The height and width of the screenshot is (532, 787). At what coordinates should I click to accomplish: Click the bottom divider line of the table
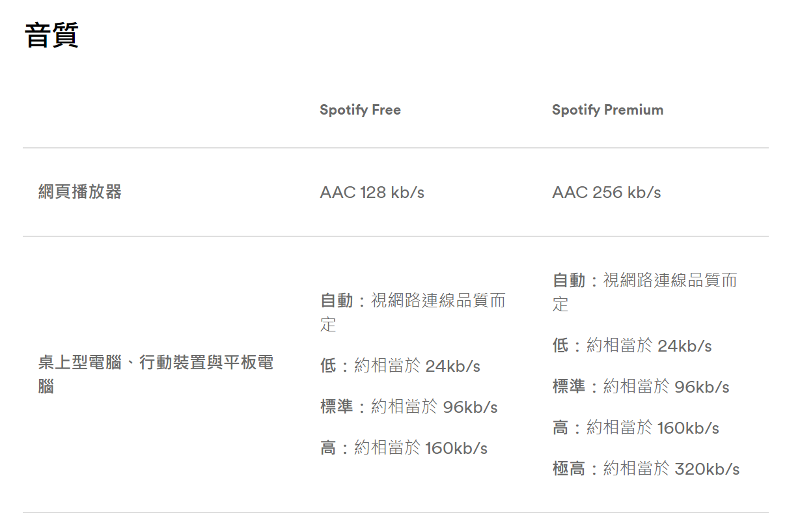pos(396,512)
